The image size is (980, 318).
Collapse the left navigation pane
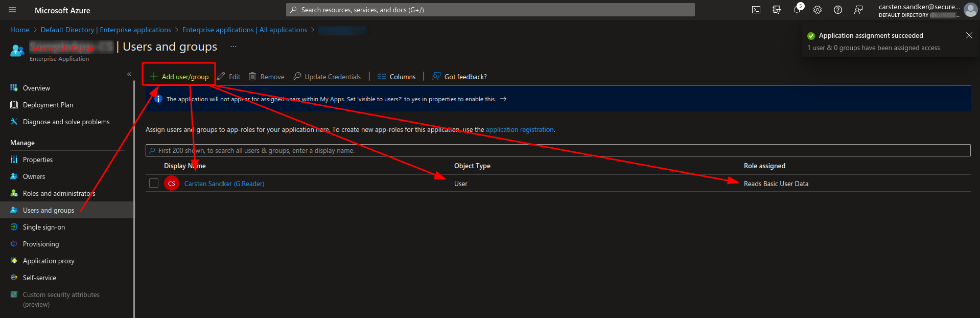(129, 74)
